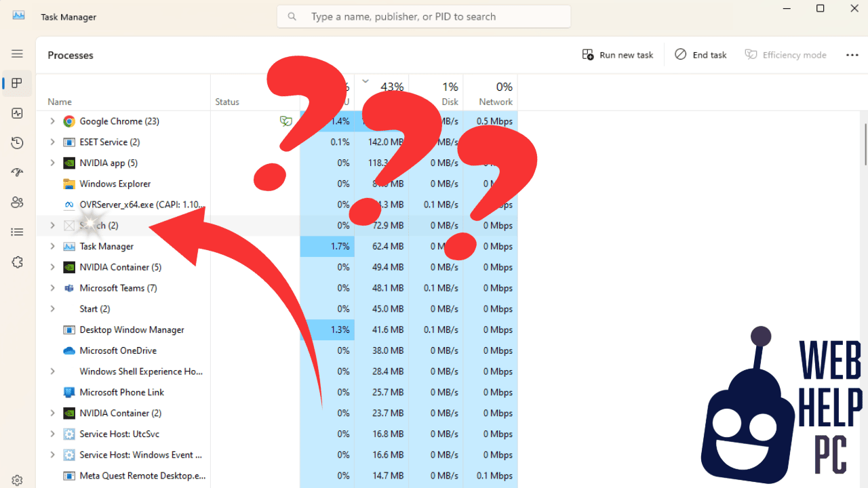Screen dimensions: 868x488
Task: Sort by the Memory 43% column header
Action: [x=382, y=93]
